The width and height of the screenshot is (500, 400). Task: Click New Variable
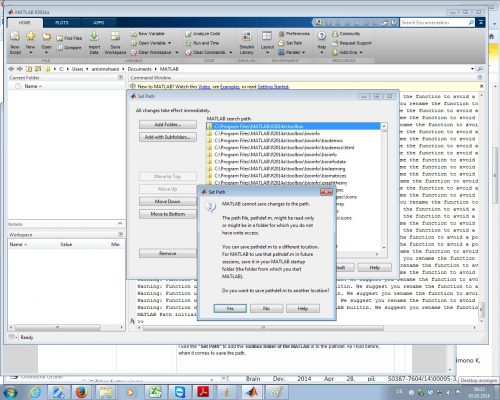coord(147,34)
